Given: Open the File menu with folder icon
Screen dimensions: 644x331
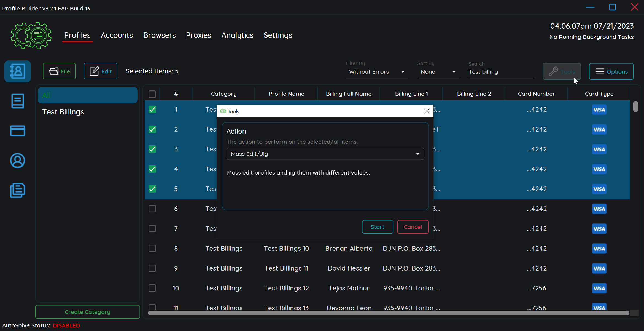Looking at the screenshot, I should [x=59, y=71].
